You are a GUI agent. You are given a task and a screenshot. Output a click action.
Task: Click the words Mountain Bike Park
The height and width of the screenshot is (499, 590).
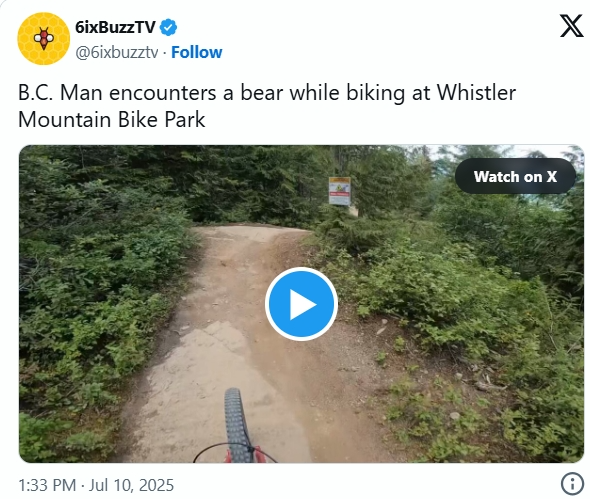(111, 120)
